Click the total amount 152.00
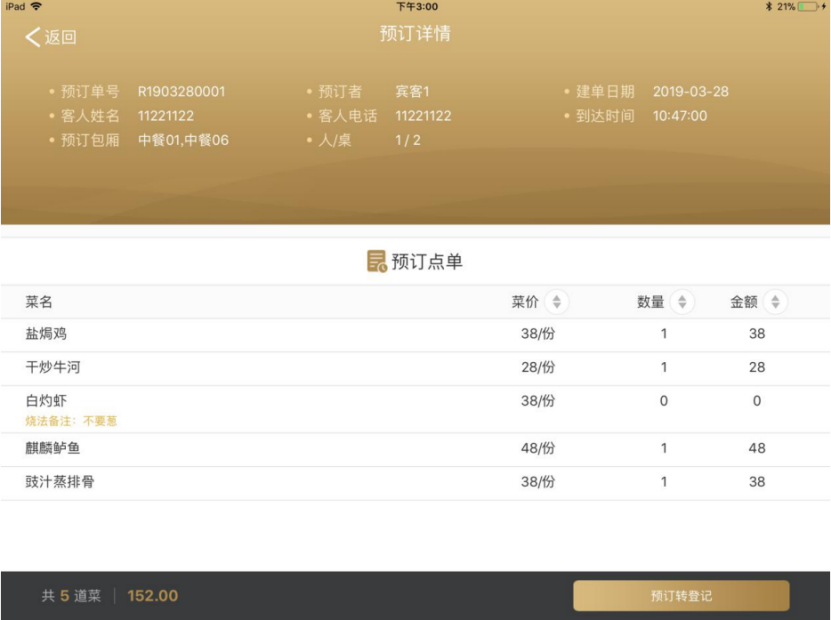Image resolution: width=831 pixels, height=620 pixels. 153,596
